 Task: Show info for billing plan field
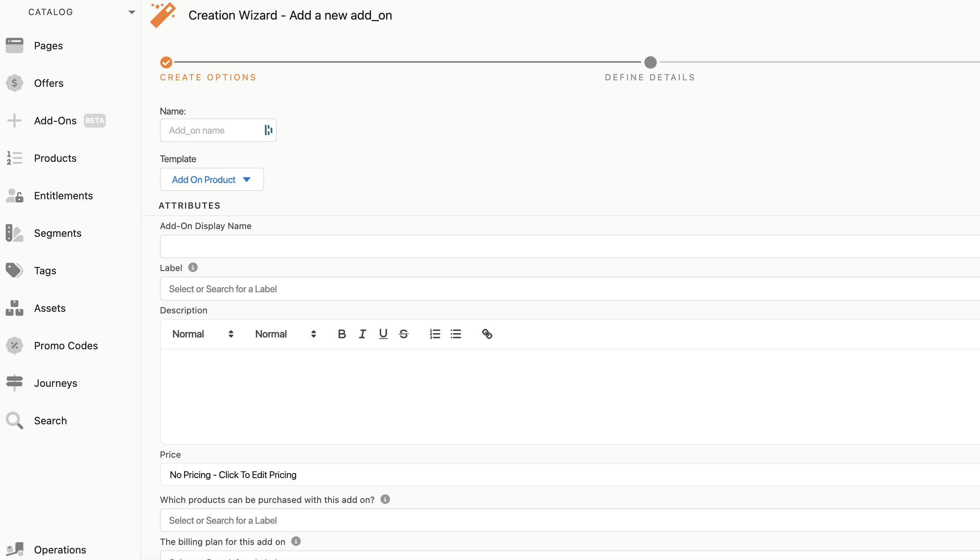point(296,541)
